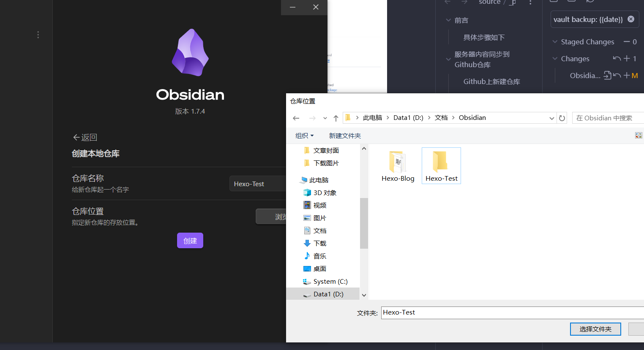
Task: Go up one folder level in file dialog
Action: tap(336, 118)
